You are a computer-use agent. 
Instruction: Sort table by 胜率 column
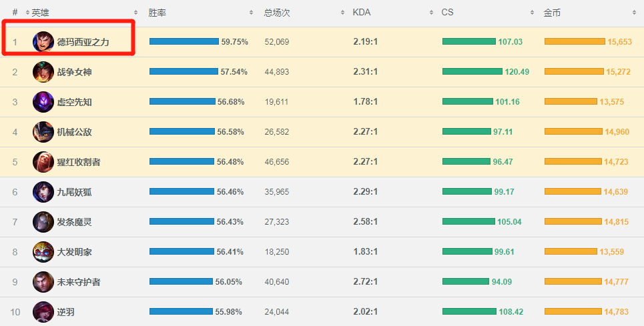(158, 13)
